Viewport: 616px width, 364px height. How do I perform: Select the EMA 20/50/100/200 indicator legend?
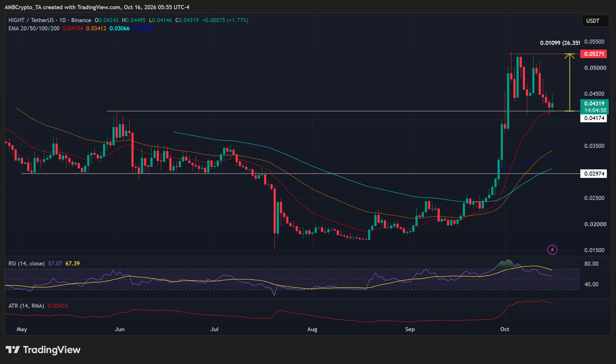[34, 28]
